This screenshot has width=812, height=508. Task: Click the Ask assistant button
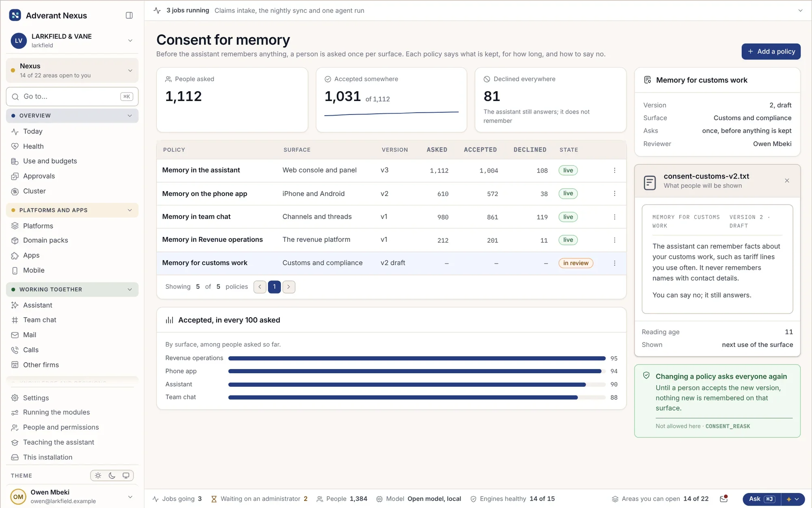click(x=762, y=499)
